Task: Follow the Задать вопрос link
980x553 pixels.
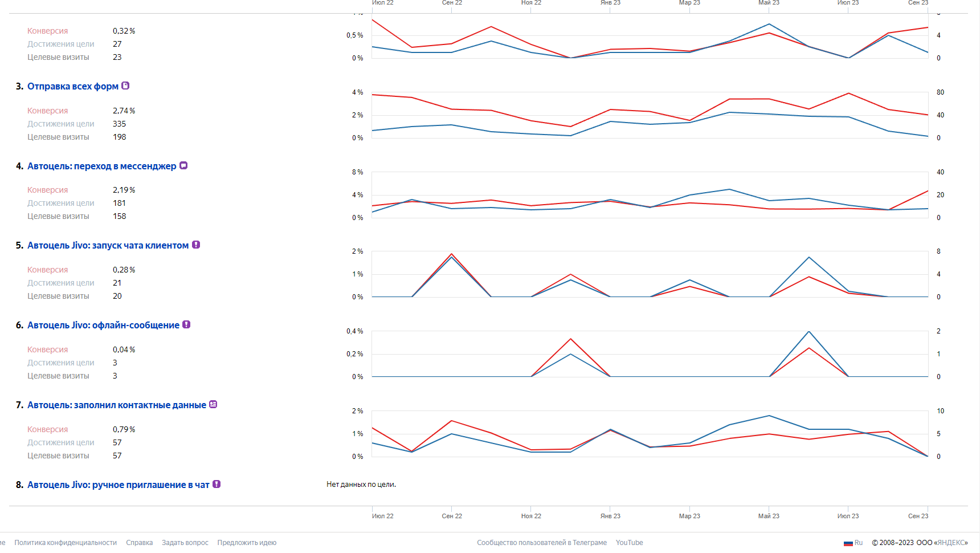Action: tap(185, 543)
